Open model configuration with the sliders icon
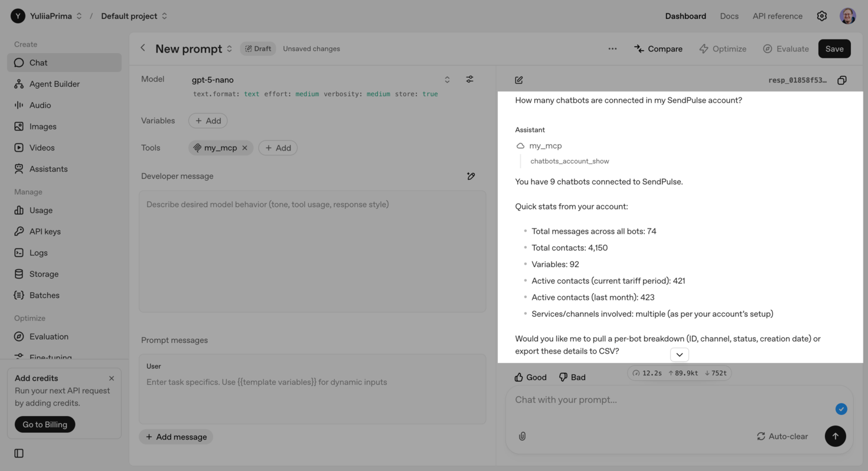The height and width of the screenshot is (471, 868). coord(469,78)
